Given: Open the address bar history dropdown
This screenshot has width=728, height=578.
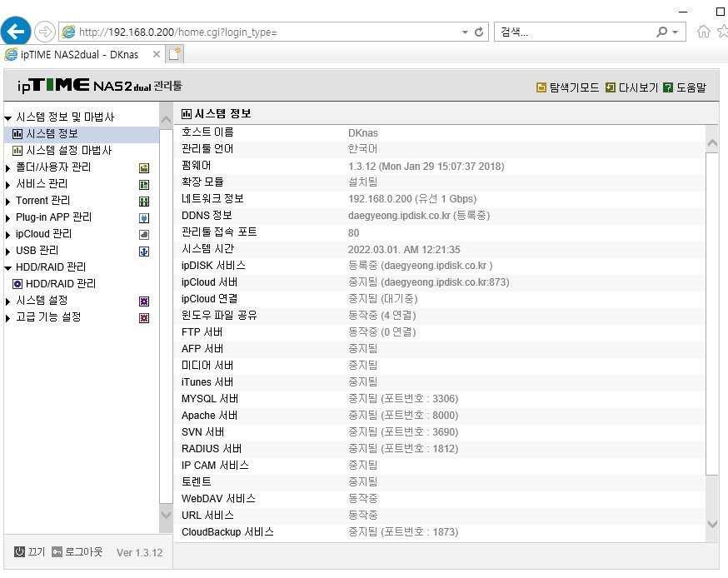Looking at the screenshot, I should click(x=465, y=32).
